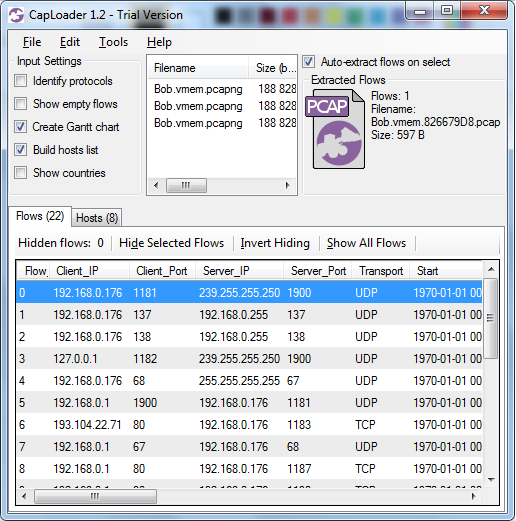This screenshot has height=521, width=516.
Task: Click flows table vertical scrollbar thumb
Action: [491, 318]
